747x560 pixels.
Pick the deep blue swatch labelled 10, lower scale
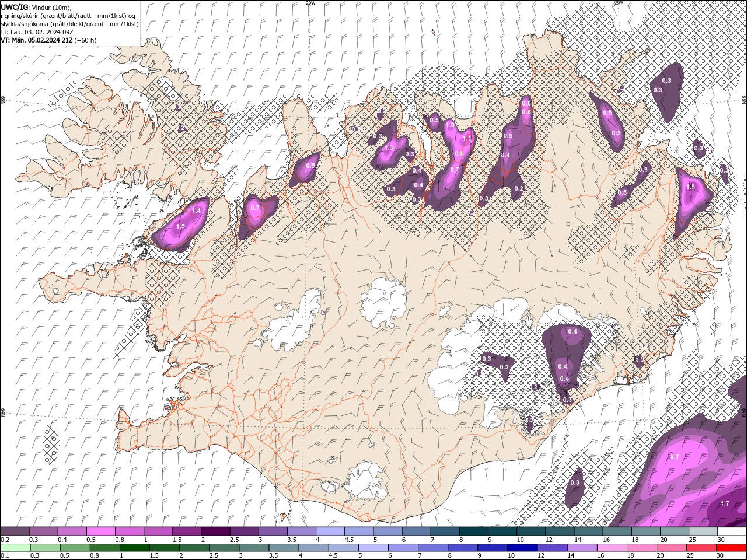pos(522,548)
